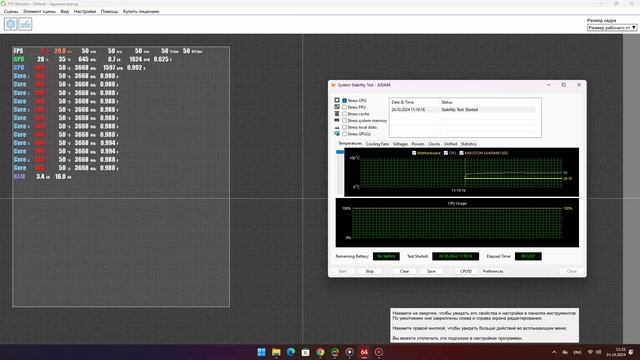Switch to the Voltages tab
The height and width of the screenshot is (360, 640).
(400, 144)
